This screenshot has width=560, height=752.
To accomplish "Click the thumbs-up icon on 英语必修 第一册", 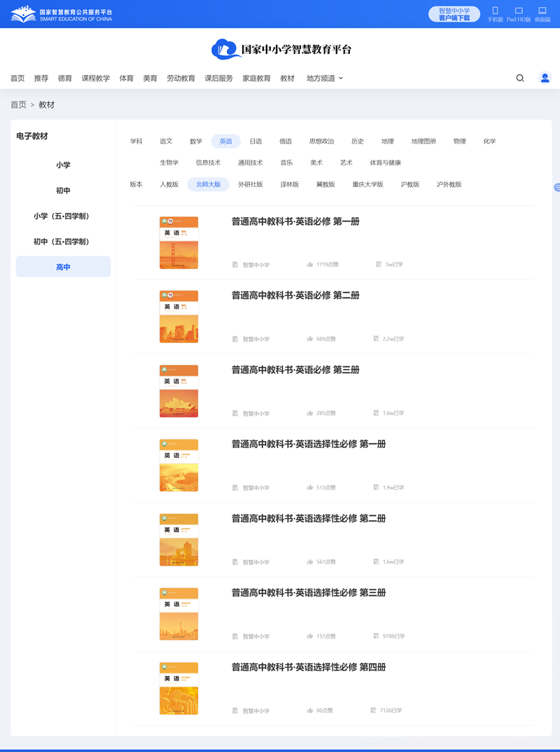I will 309,264.
